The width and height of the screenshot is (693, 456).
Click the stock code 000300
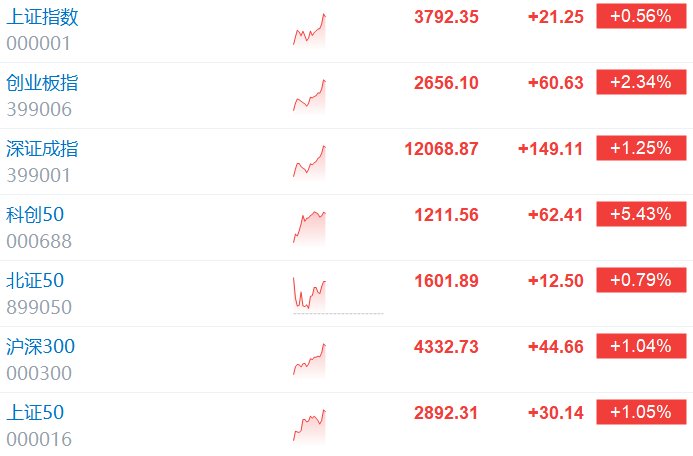pos(39,373)
